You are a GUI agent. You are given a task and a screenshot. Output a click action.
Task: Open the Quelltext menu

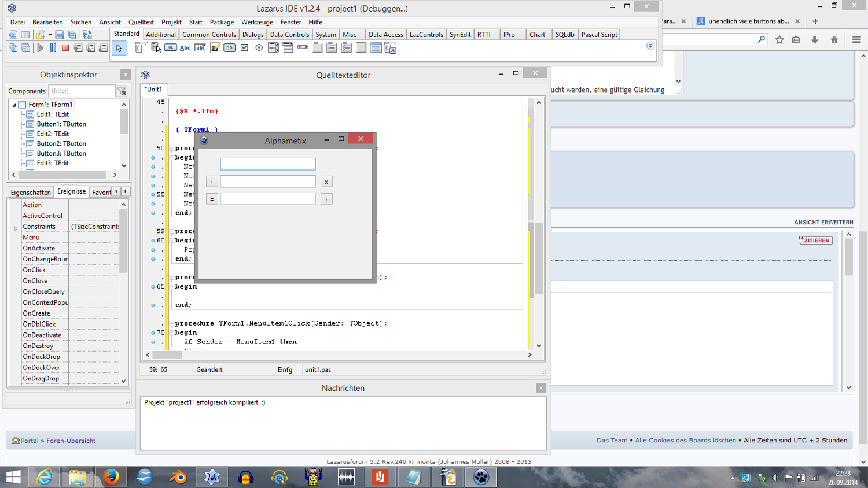[141, 22]
